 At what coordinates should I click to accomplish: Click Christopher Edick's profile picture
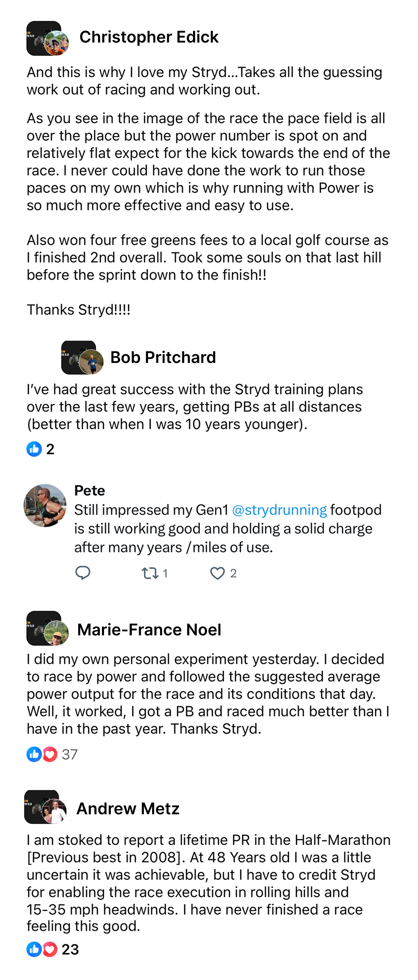point(47,38)
